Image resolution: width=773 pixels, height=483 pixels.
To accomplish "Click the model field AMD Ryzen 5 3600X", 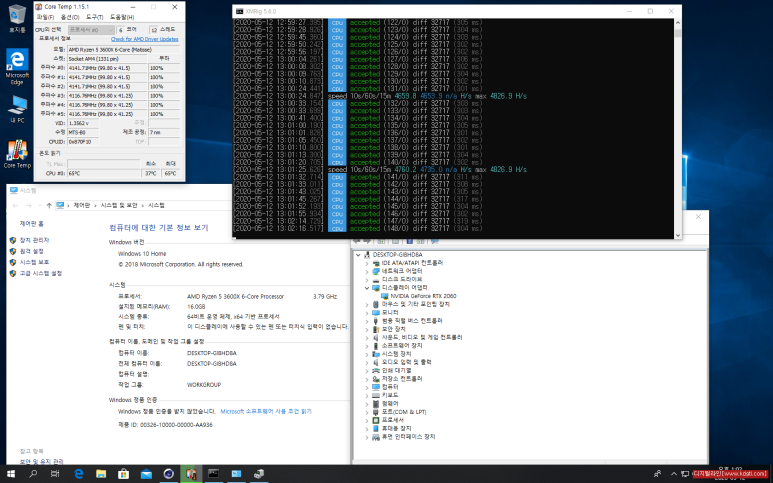I will tap(123, 49).
